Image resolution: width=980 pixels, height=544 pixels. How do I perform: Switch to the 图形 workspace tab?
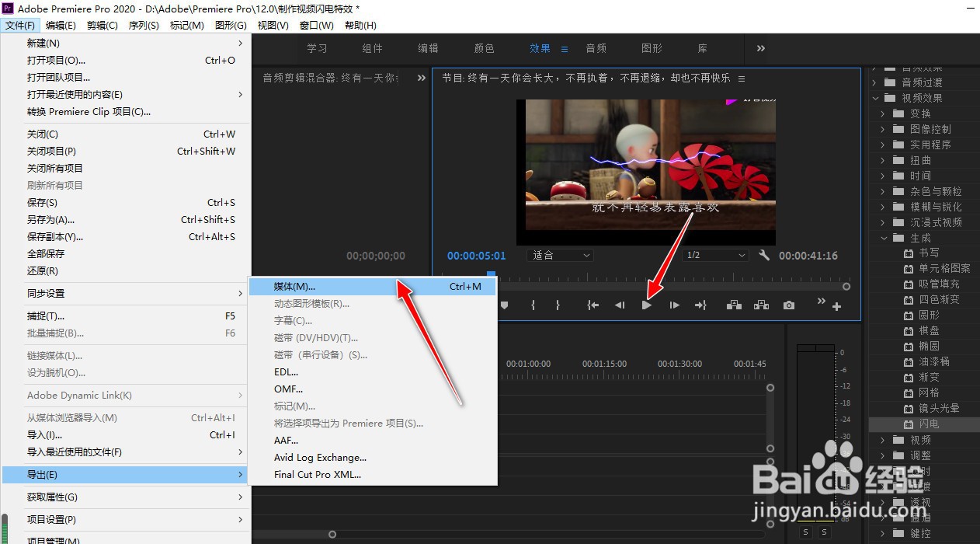pos(652,48)
